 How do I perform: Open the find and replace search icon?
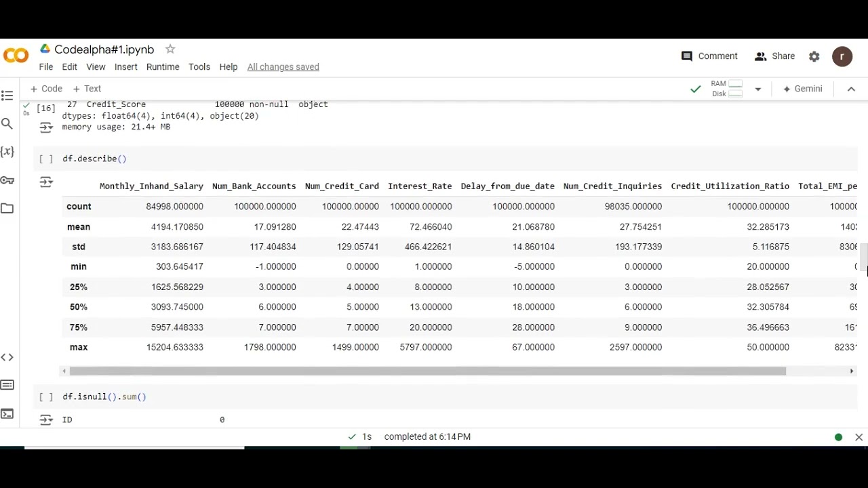click(x=7, y=124)
